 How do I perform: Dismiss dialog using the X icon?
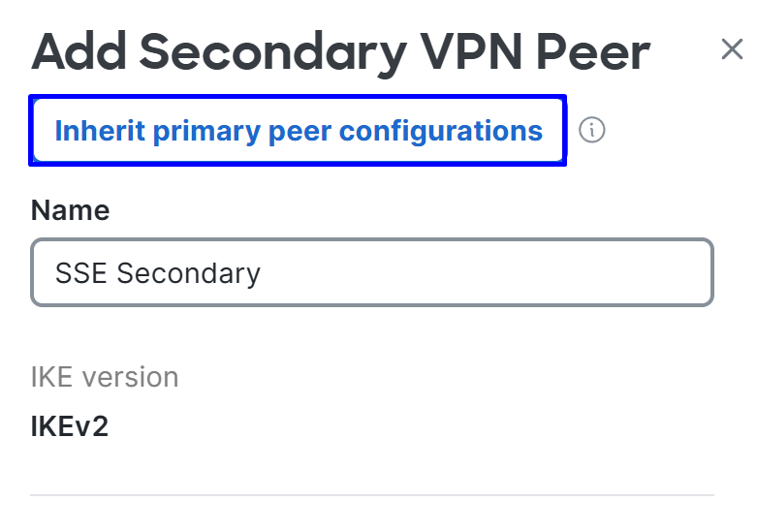click(732, 49)
